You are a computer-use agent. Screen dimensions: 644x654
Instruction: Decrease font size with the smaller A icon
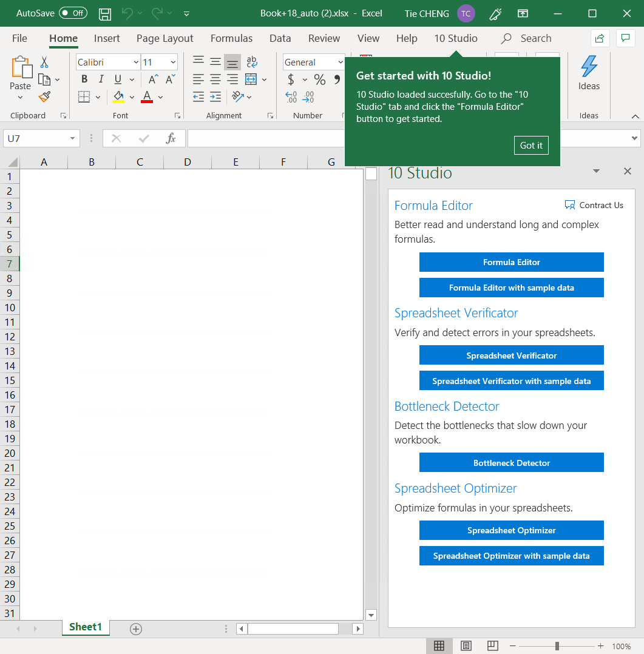pyautogui.click(x=171, y=79)
